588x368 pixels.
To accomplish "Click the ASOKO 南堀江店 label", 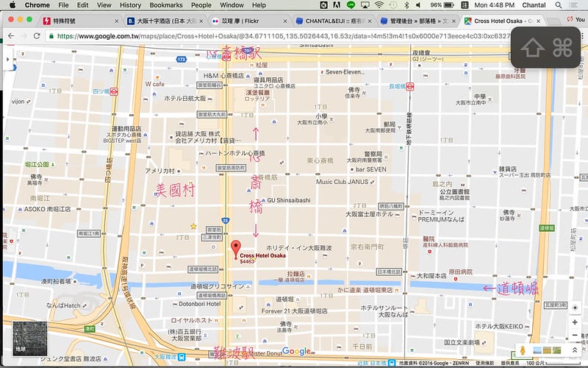I will point(47,209).
